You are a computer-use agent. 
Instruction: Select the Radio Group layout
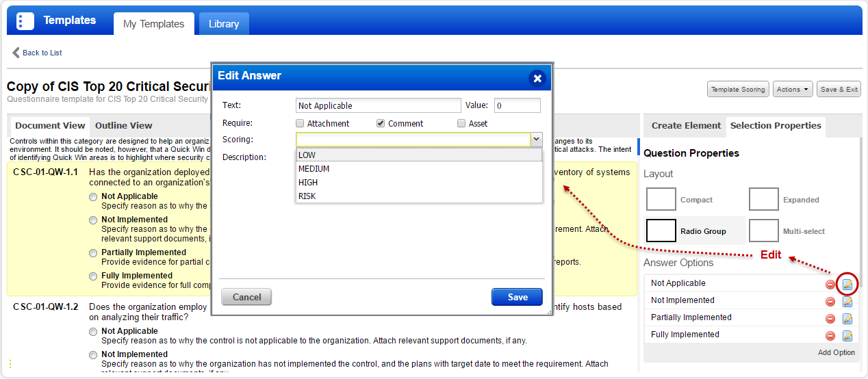(661, 231)
